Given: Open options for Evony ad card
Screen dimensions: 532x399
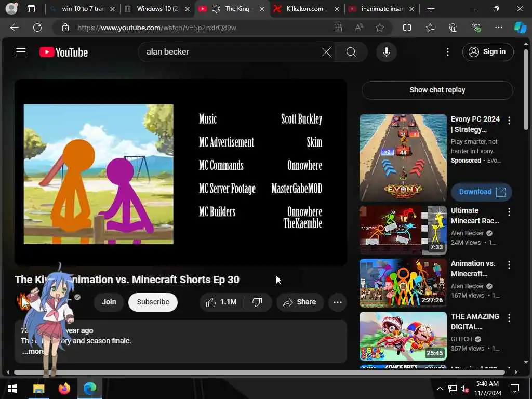Looking at the screenshot, I should tap(509, 120).
